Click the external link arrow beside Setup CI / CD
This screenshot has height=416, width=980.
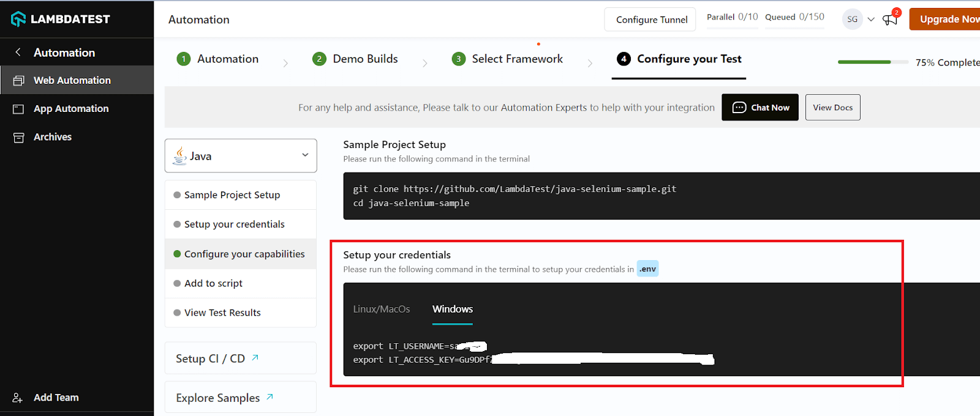(255, 357)
